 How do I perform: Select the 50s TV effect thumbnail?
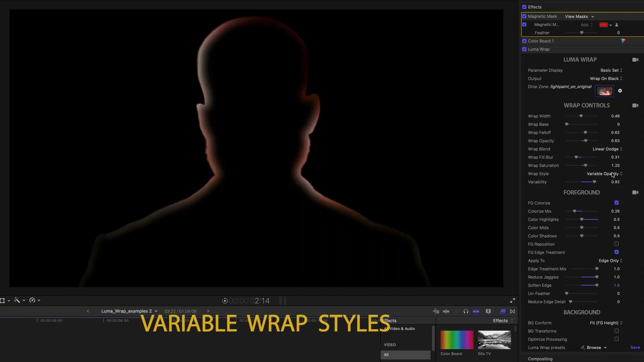(494, 340)
